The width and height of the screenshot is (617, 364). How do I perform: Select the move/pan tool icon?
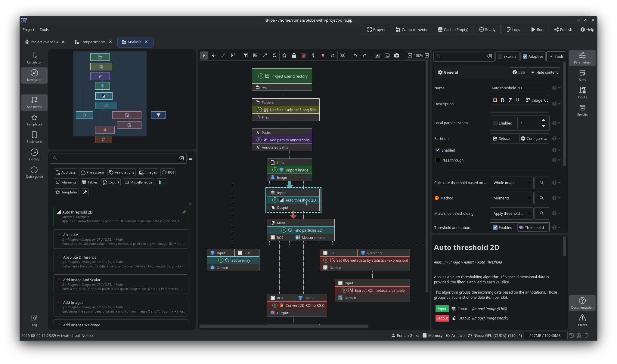point(214,55)
